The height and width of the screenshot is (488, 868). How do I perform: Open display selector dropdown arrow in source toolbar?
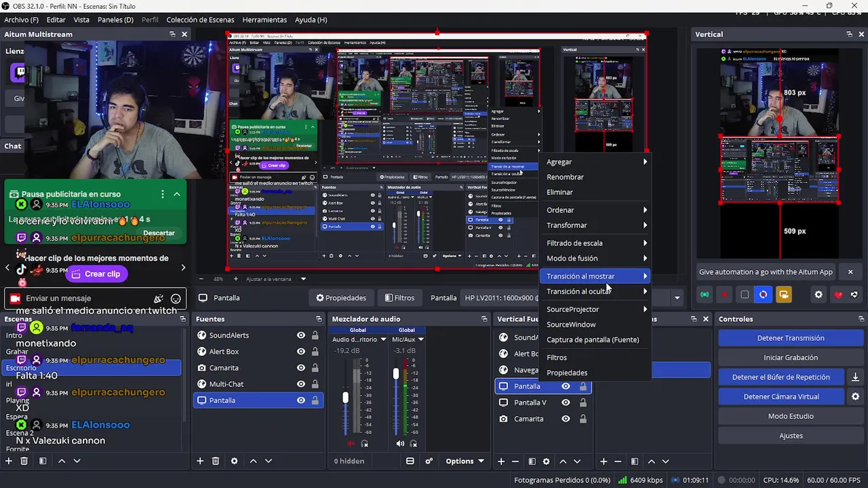point(677,298)
